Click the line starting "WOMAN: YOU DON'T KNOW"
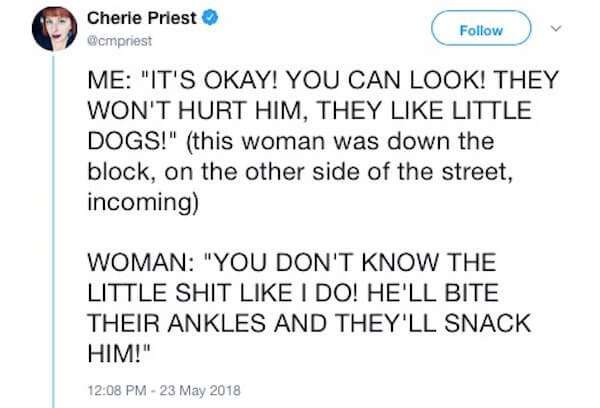Image resolution: width=600 pixels, height=408 pixels. coord(292,263)
